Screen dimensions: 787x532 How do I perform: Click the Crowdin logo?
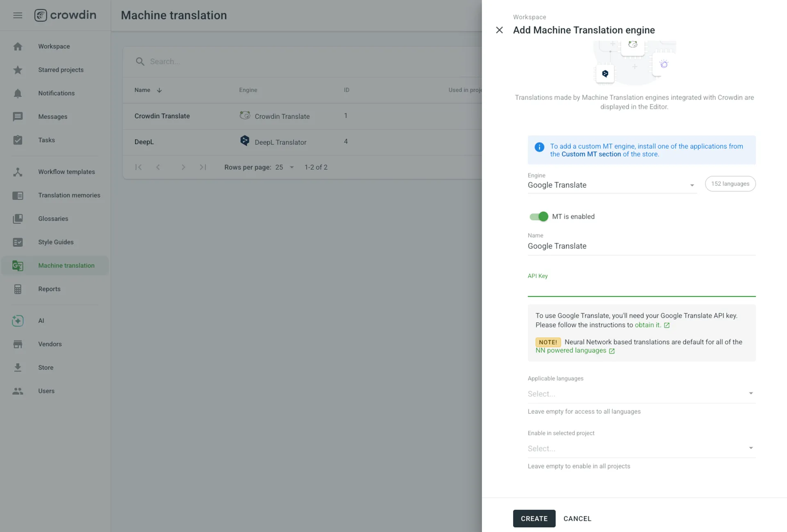click(65, 15)
